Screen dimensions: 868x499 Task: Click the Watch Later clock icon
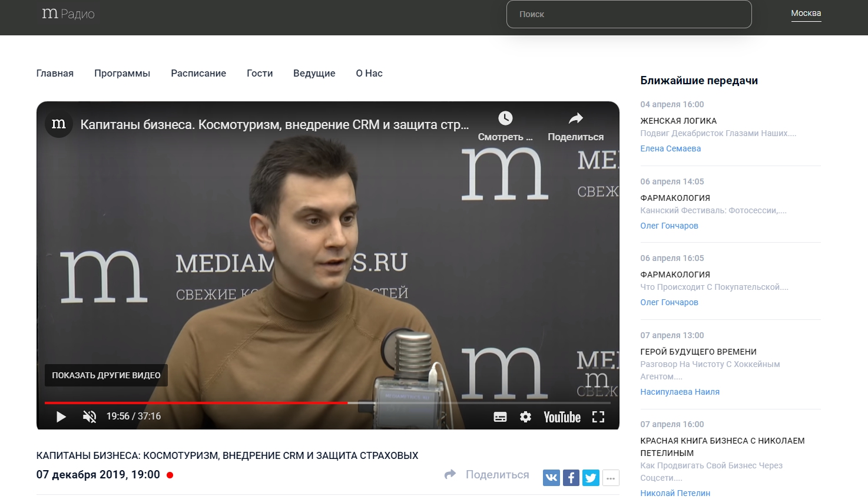point(505,119)
